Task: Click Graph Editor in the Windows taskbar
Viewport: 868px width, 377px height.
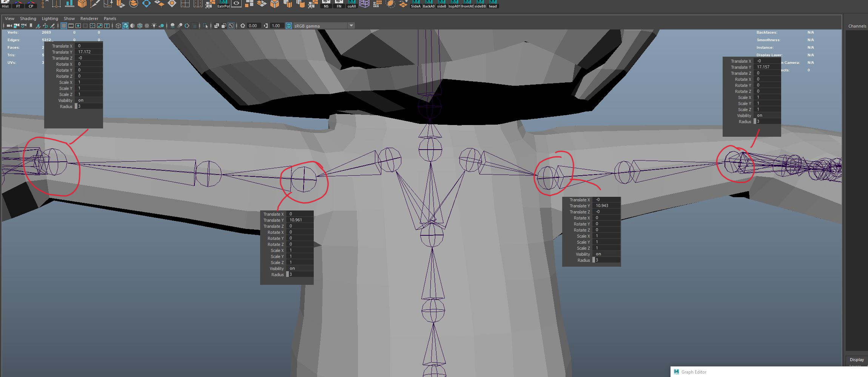Action: 695,372
